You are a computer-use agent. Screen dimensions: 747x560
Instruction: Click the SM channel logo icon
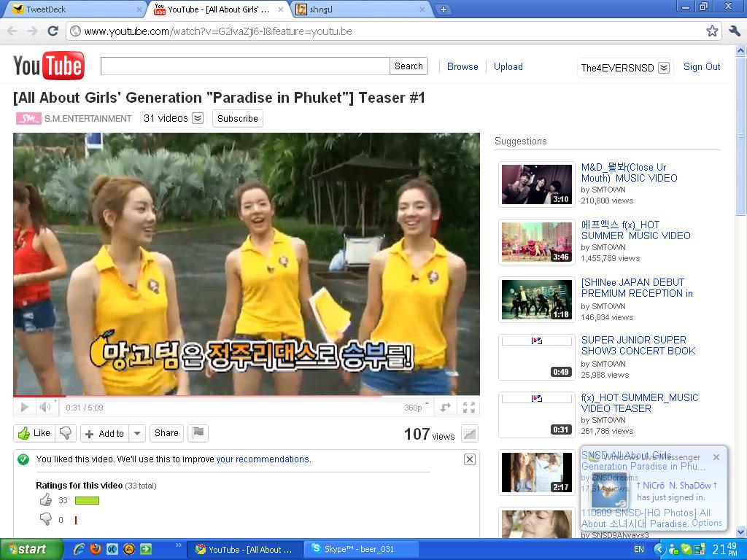[28, 119]
